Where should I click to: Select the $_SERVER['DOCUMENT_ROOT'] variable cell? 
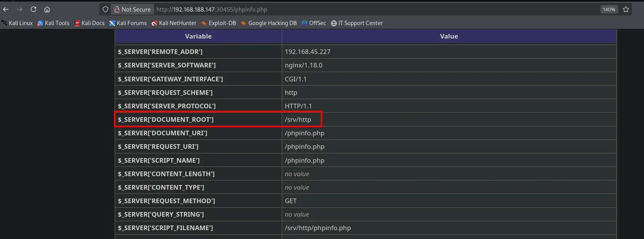click(x=198, y=119)
